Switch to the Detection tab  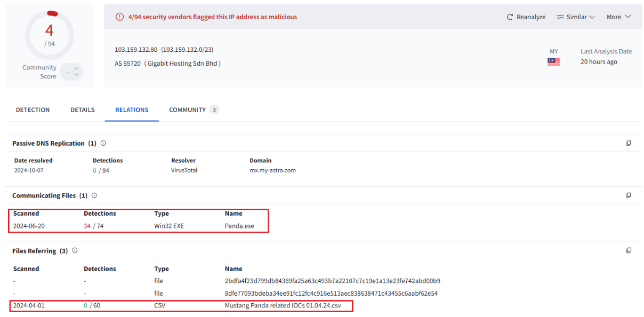[33, 110]
